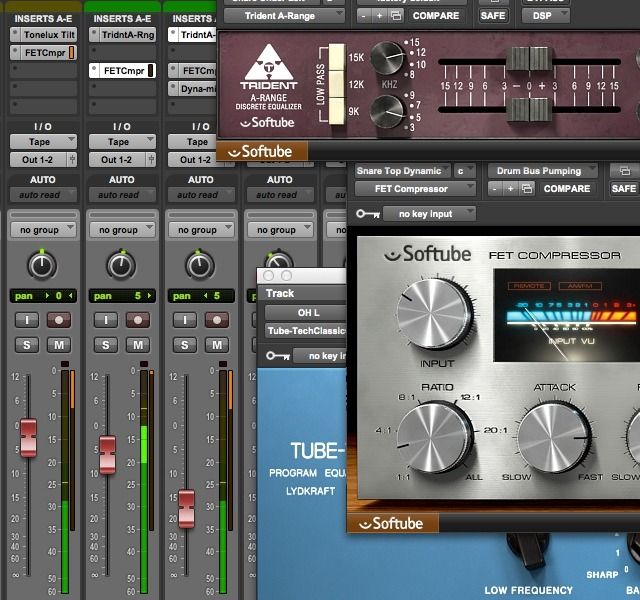Click input monitor I on pan 0 track
Screen dimensions: 640x600
(27, 320)
